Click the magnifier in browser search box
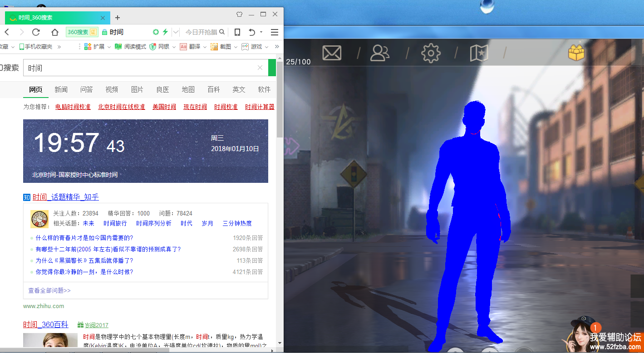This screenshot has height=353, width=644. (222, 32)
